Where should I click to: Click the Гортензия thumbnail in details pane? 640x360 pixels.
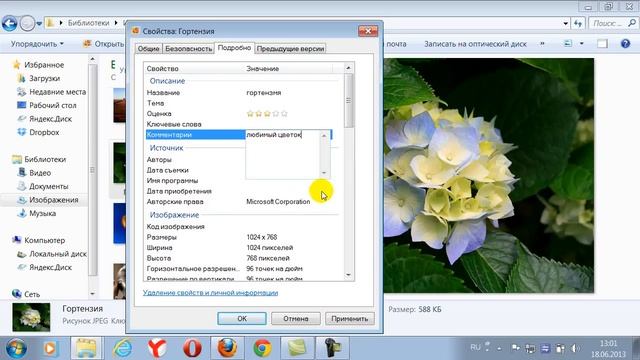pos(31,317)
